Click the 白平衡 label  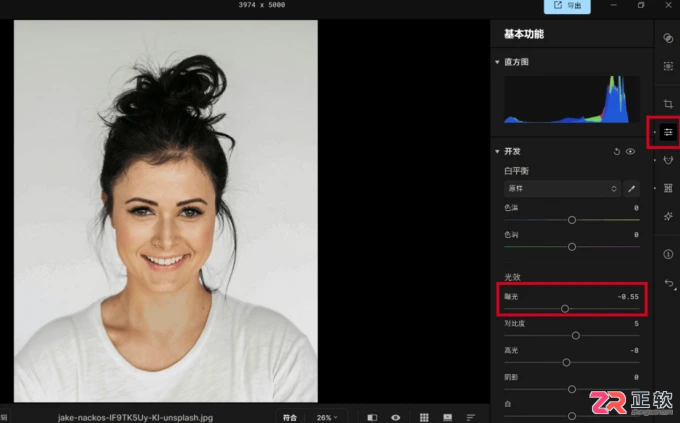click(x=516, y=171)
